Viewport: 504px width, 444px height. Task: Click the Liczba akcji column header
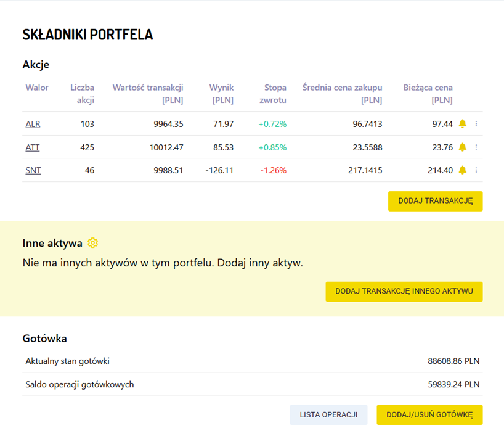coord(83,94)
